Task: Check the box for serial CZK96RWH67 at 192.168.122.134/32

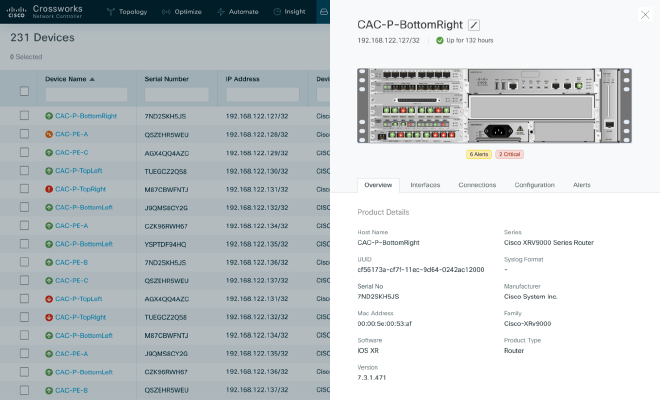Action: [x=24, y=225]
